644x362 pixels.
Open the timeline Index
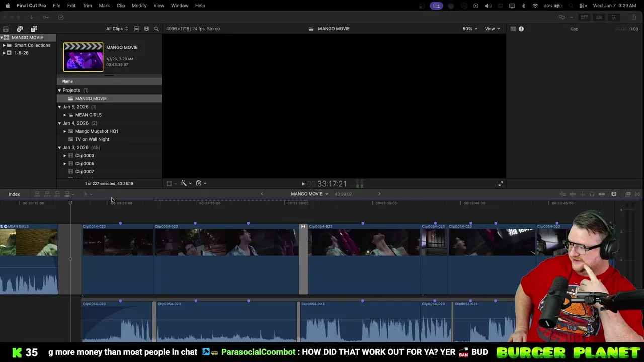coord(14,194)
